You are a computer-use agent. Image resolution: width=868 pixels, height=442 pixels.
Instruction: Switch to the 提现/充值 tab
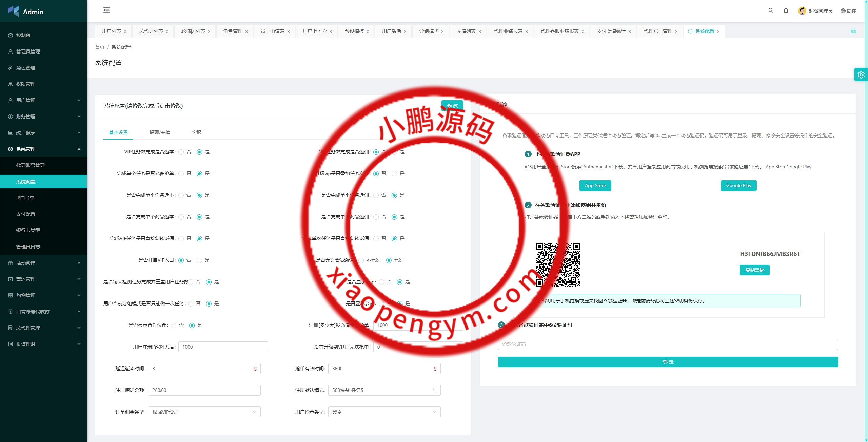(160, 132)
